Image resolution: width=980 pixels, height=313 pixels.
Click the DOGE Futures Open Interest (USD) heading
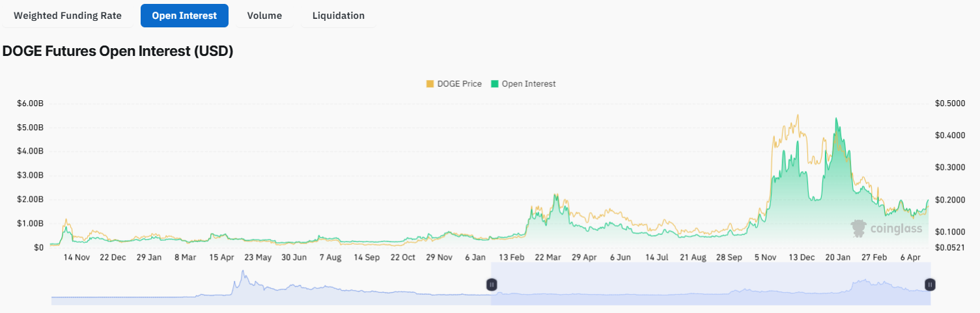(118, 51)
